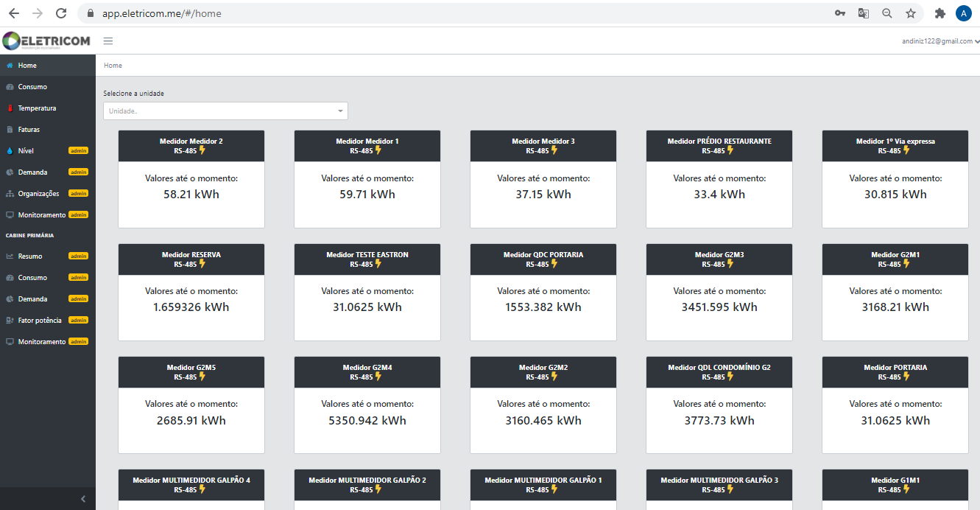This screenshot has height=510, width=980.
Task: Click the lightning bolt on Medidor 2 card
Action: (x=202, y=150)
